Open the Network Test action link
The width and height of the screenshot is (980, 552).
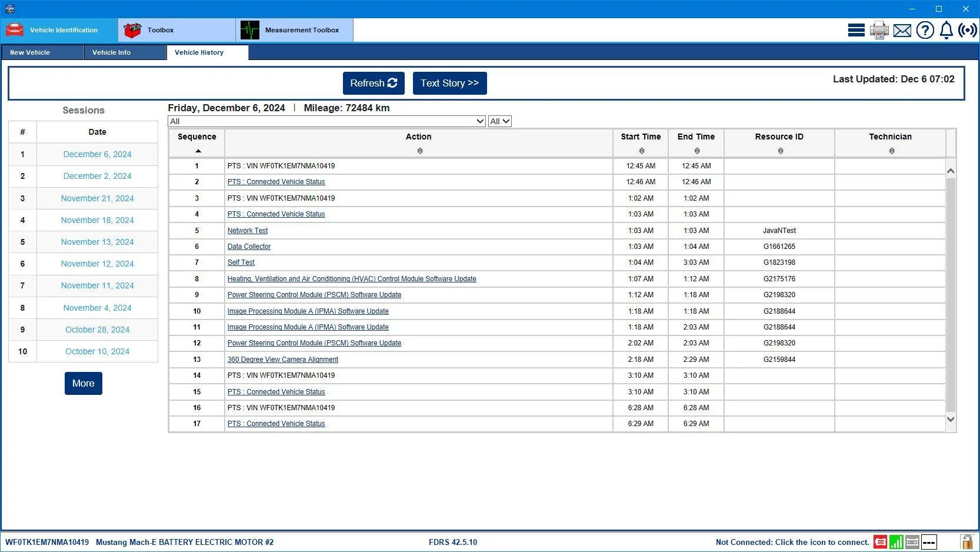[248, 231]
